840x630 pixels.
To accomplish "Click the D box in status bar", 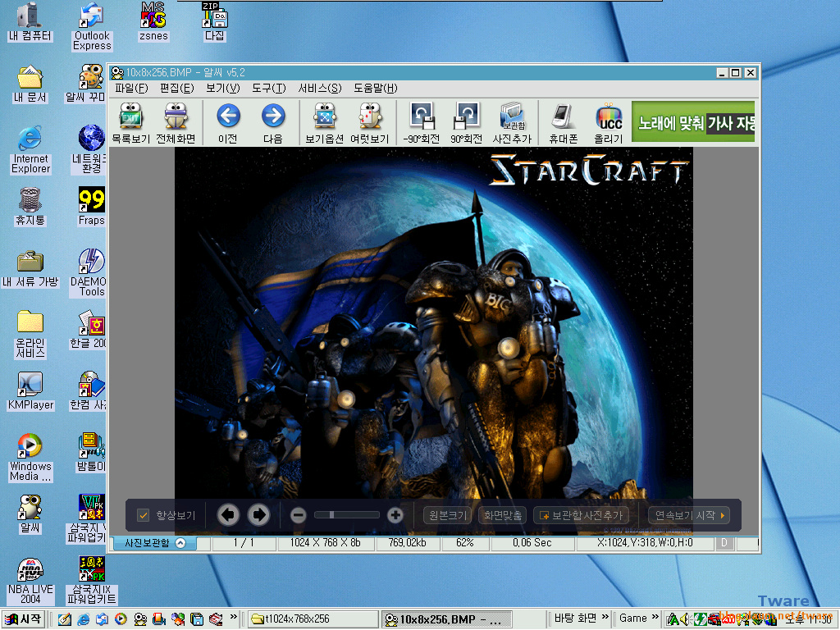I will (724, 543).
